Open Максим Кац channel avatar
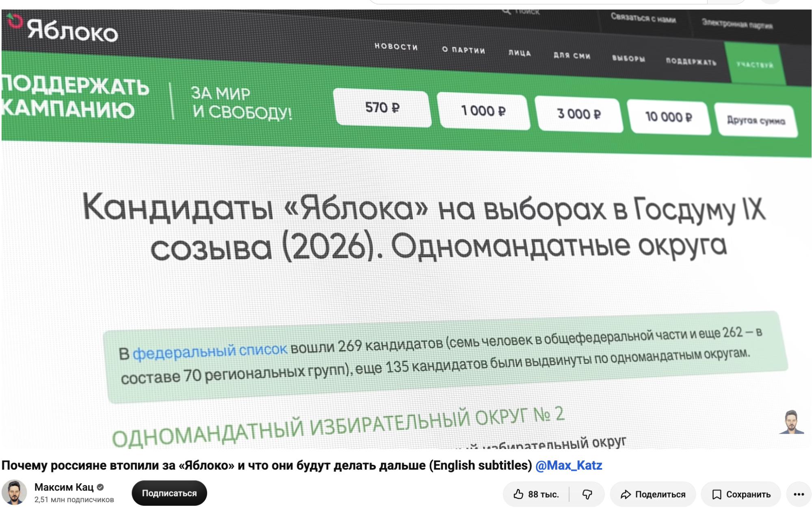This screenshot has width=812, height=514. 14,492
